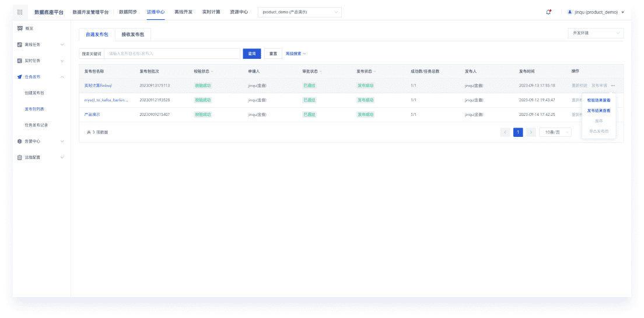Select 发布结果查看 in the popup menu
Viewport: 644px width, 318px height.
point(598,111)
